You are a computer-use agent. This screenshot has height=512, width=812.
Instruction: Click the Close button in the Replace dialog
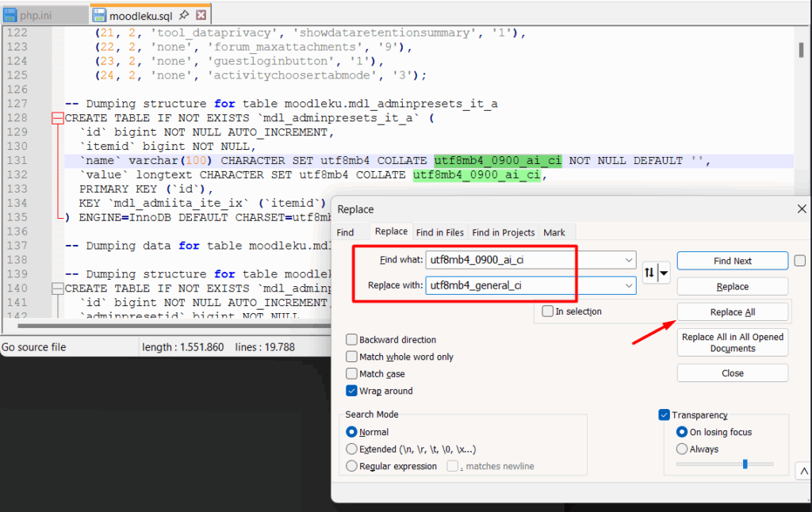731,373
